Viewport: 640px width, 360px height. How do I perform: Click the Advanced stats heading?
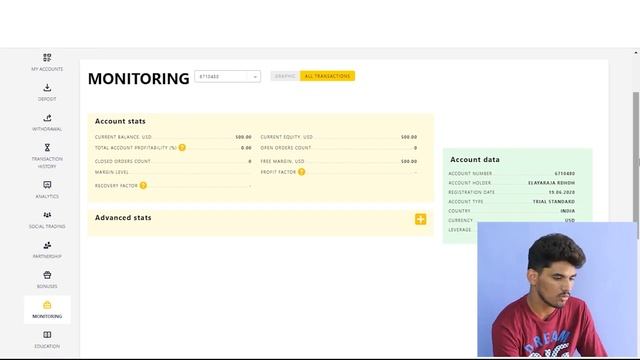tap(123, 218)
